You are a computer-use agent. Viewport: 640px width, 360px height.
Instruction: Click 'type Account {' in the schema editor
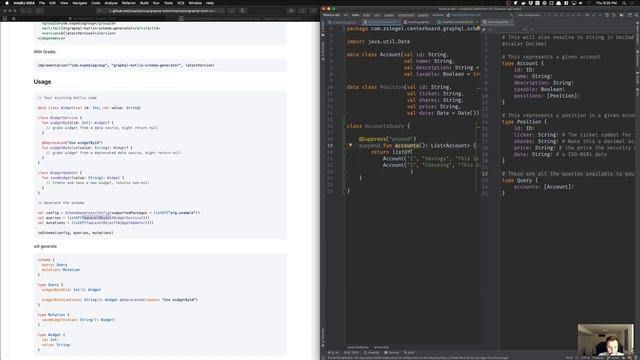coord(523,63)
